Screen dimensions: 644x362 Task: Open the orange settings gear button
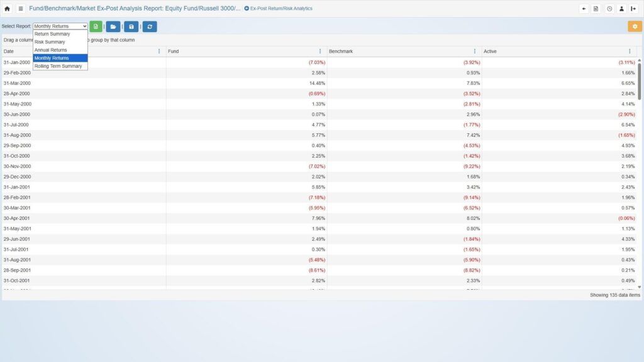pos(635,26)
